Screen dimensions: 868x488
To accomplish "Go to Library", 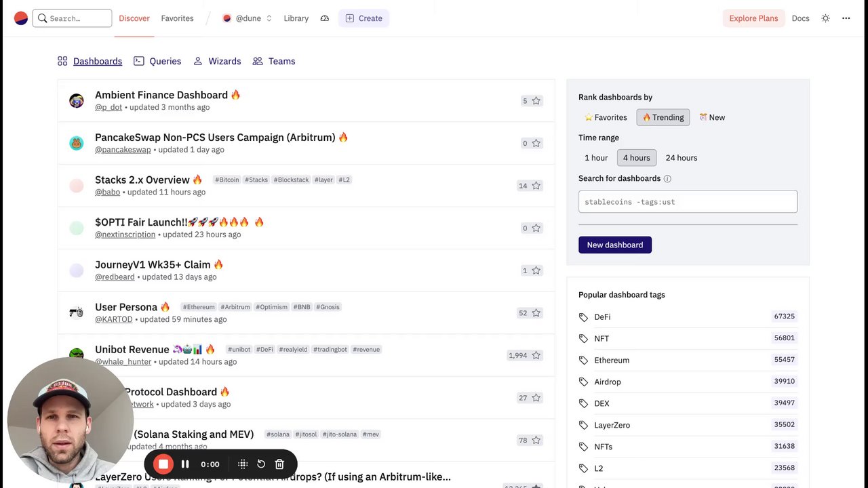I will click(296, 18).
